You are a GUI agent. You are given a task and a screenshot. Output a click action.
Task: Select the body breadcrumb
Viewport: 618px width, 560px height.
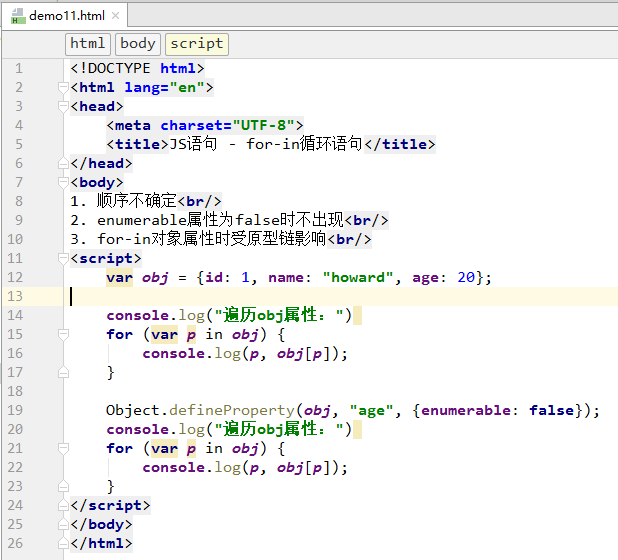pos(138,43)
